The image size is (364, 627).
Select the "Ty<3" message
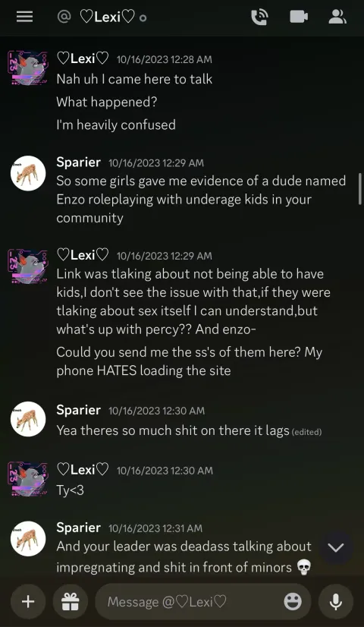(71, 490)
